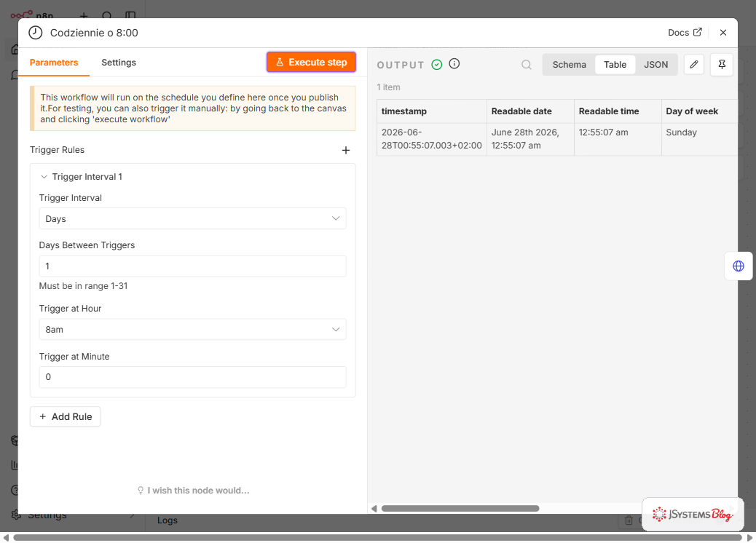The width and height of the screenshot is (756, 543).
Task: Click the 'I wish this node would...' link
Action: [x=193, y=491]
